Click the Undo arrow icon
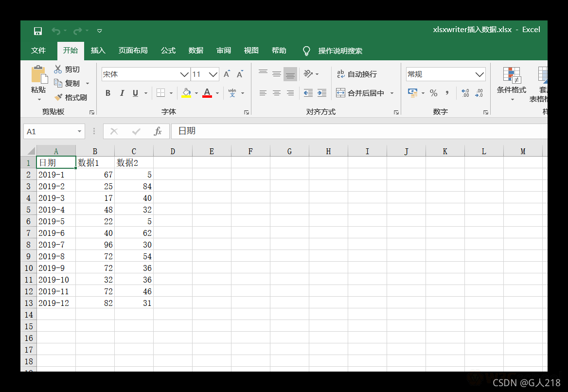 pos(56,31)
